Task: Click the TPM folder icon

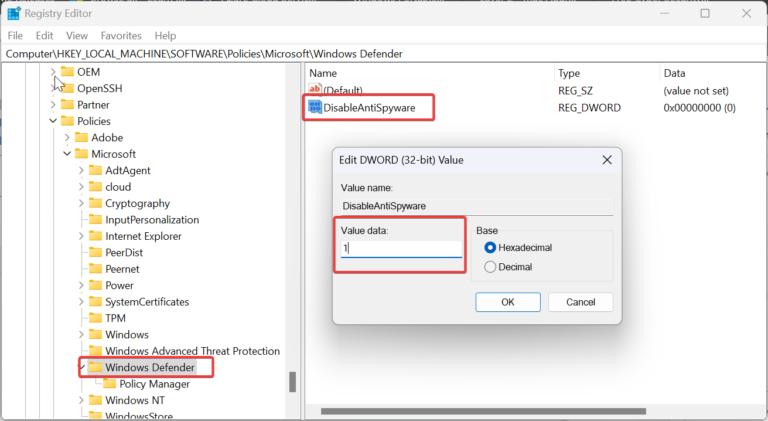Action: point(96,318)
